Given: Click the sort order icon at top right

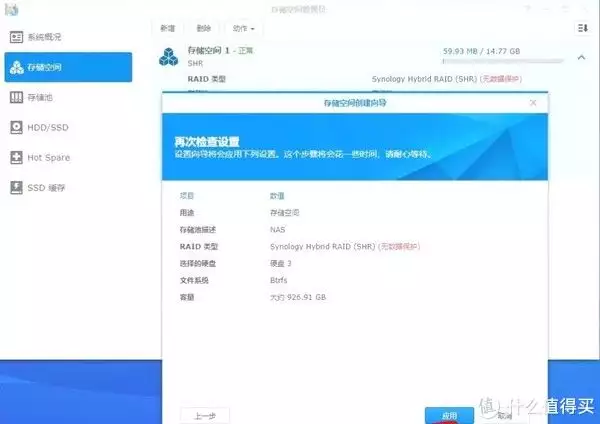Looking at the screenshot, I should (583, 28).
